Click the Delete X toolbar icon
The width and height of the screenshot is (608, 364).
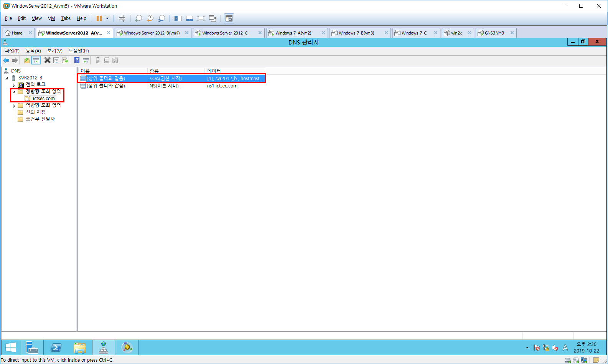point(48,60)
